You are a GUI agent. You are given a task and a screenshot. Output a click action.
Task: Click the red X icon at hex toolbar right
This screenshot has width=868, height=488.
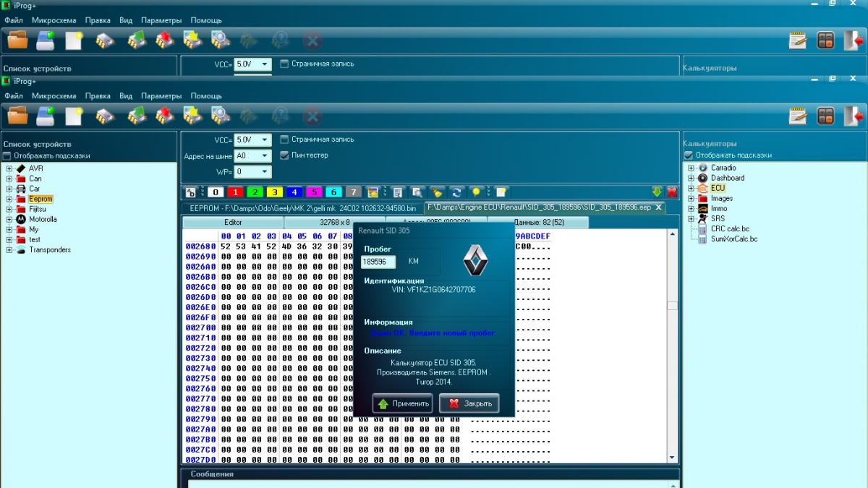pos(672,192)
